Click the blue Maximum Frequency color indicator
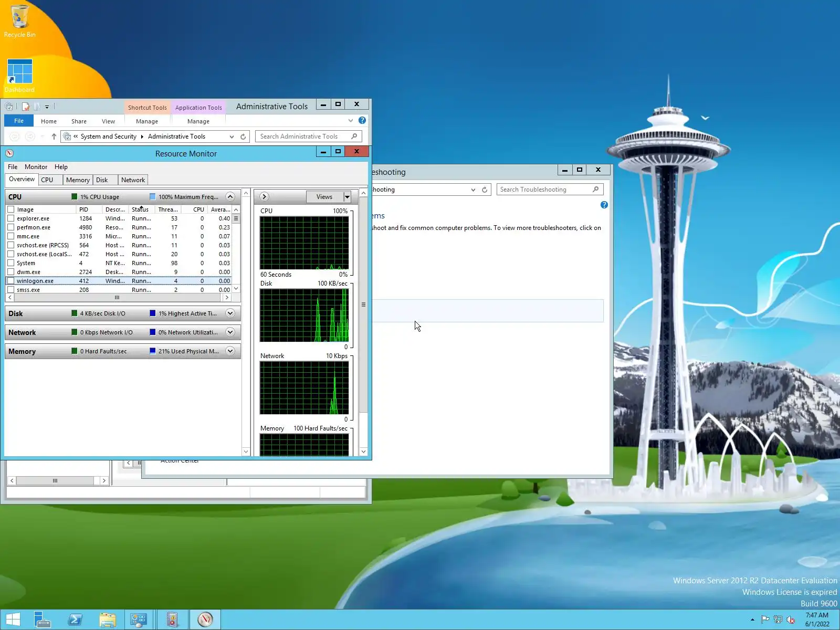The image size is (840, 630). coord(152,197)
